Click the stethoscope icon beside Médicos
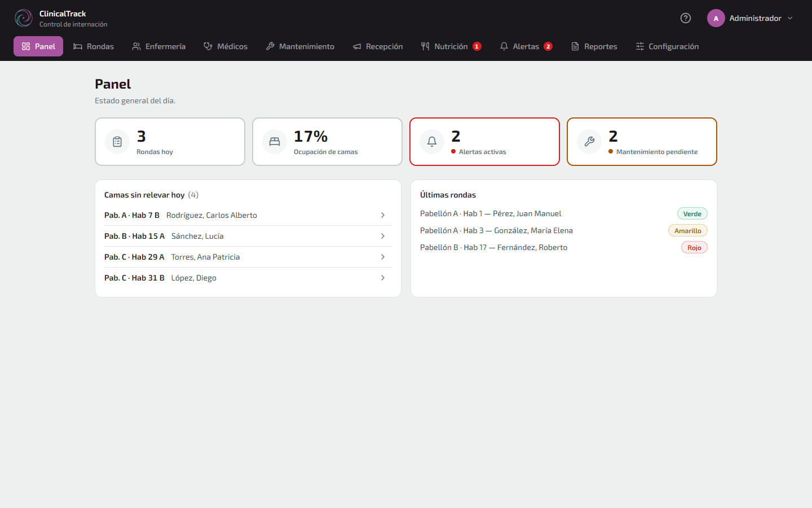The image size is (812, 508). (208, 46)
